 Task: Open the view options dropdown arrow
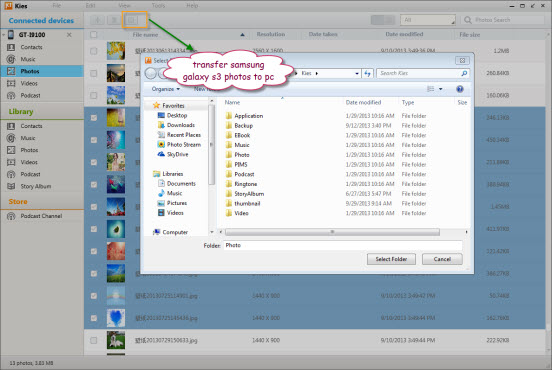[440, 89]
